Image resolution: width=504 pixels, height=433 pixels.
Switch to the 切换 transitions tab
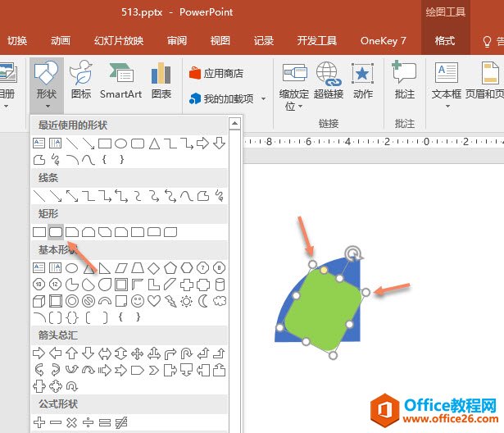pos(17,40)
